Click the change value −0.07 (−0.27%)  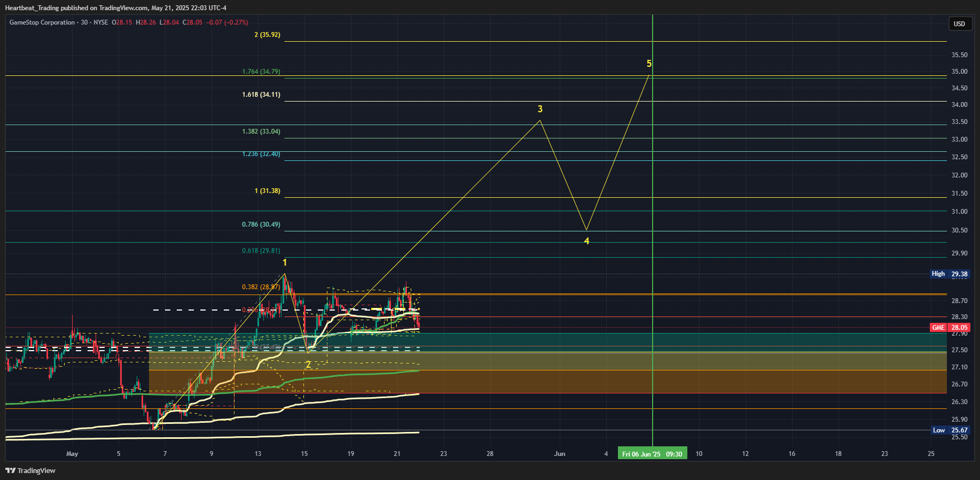[x=227, y=22]
